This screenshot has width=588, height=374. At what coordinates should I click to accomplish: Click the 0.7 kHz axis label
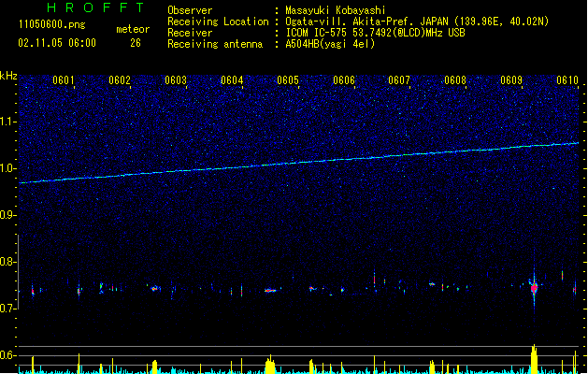(8, 309)
